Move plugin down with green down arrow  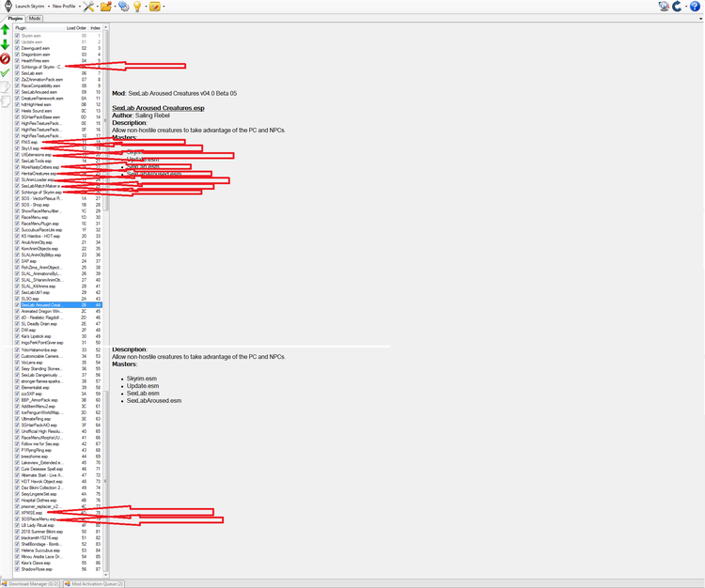[x=5, y=44]
